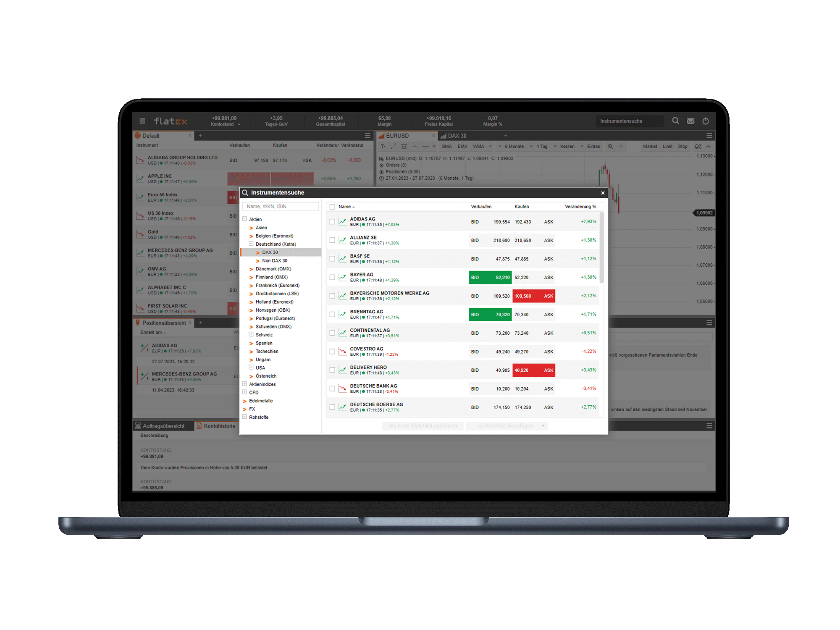The width and height of the screenshot is (840, 630).
Task: Switch to the DAX 30 chart tab
Action: click(x=457, y=136)
